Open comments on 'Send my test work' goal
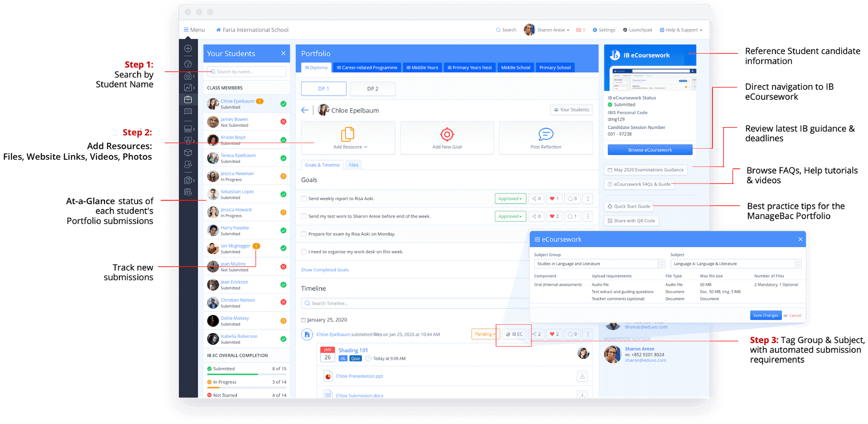Screen dimensions: 868x424 coord(572,216)
